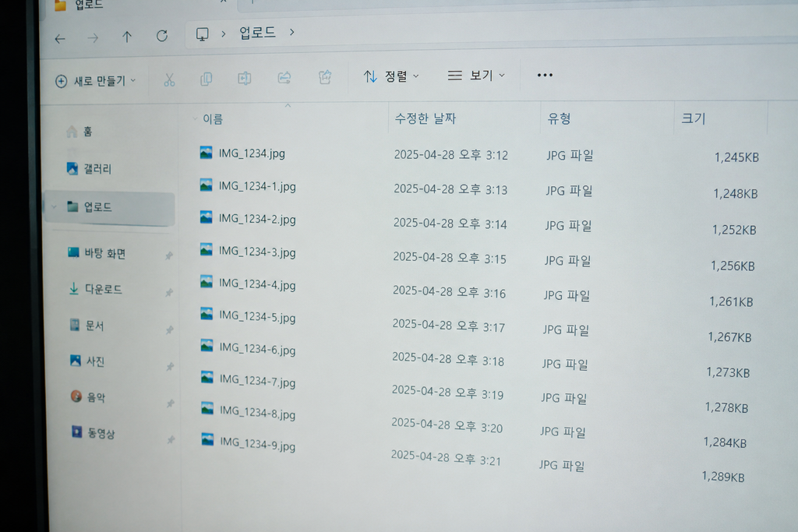This screenshot has width=798, height=532.
Task: Select file IMG_1234-5.jpg
Action: click(x=257, y=316)
